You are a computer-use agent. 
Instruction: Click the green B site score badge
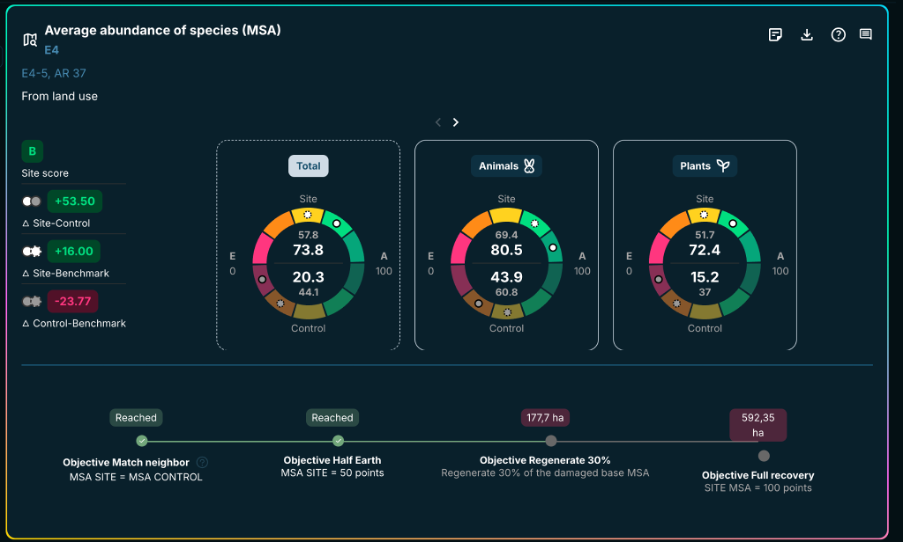[x=32, y=152]
